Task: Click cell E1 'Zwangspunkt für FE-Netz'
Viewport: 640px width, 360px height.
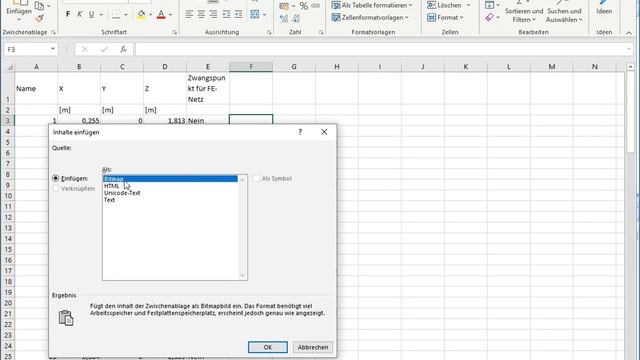Action: [x=208, y=88]
